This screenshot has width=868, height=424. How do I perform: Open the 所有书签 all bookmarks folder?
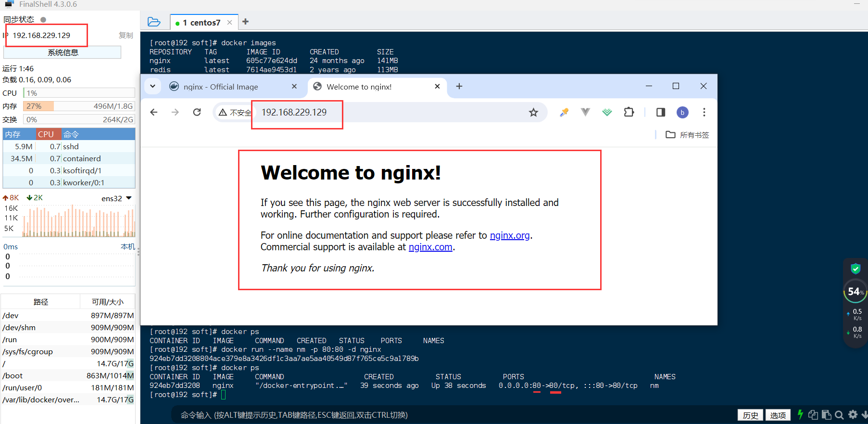(687, 135)
